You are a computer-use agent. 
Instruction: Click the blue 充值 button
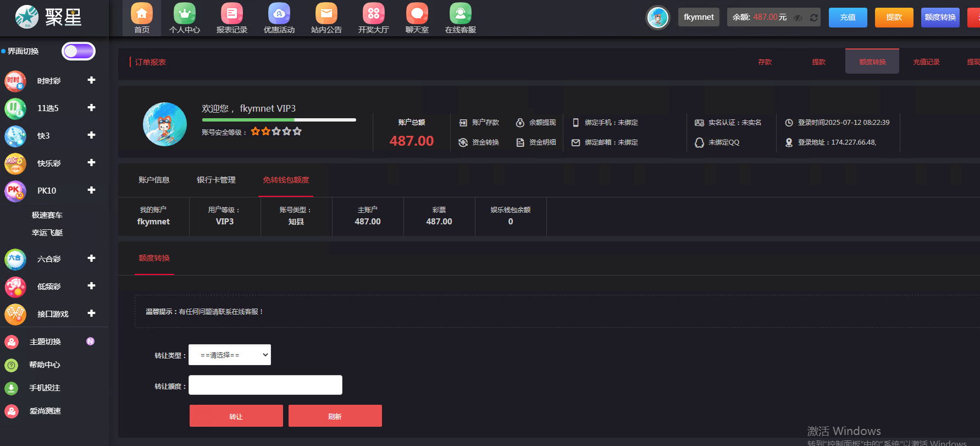[848, 18]
